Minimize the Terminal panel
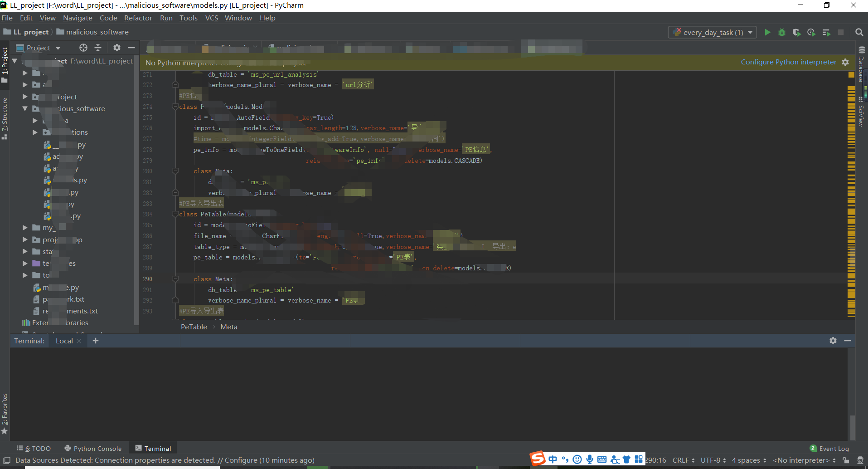The width and height of the screenshot is (868, 469). coord(848,341)
